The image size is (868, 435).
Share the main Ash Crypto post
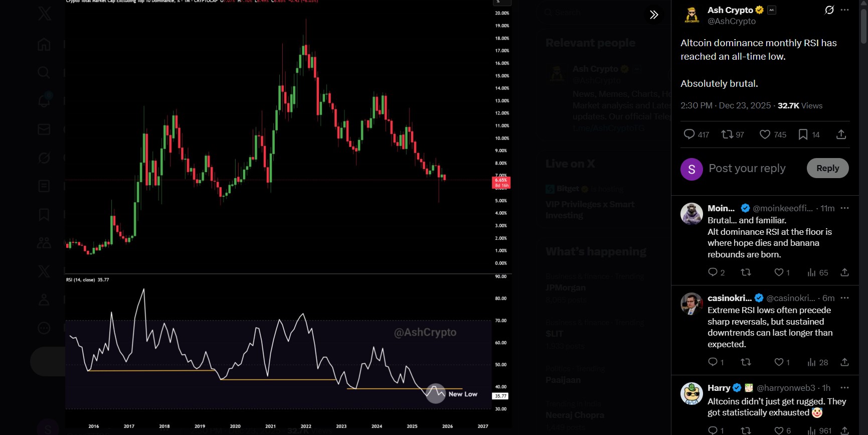[x=841, y=134]
